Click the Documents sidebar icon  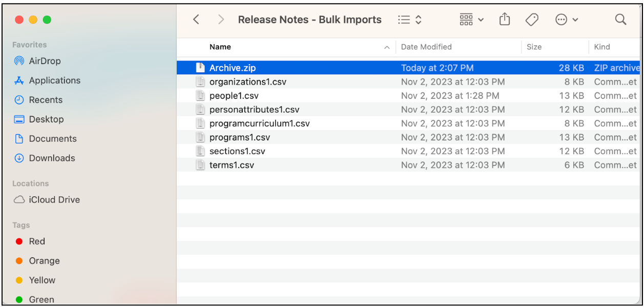[19, 139]
